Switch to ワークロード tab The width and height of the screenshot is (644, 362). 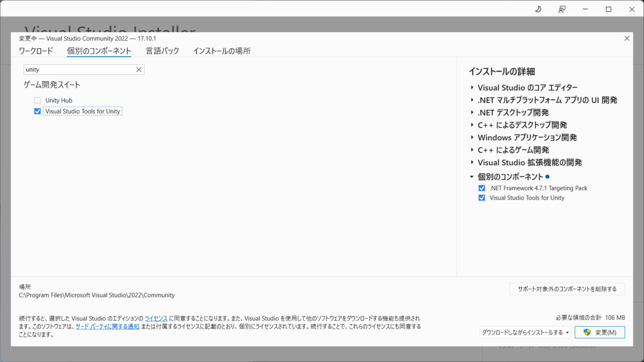point(36,51)
